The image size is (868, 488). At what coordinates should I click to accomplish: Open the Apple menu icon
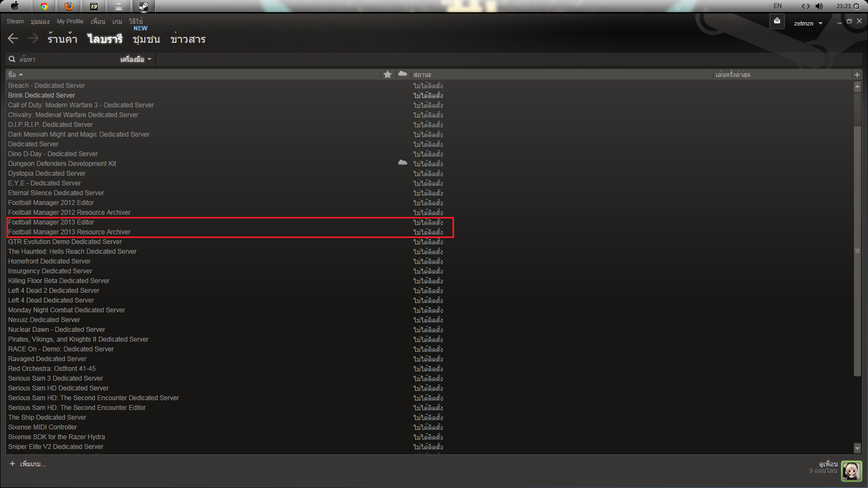(x=15, y=6)
